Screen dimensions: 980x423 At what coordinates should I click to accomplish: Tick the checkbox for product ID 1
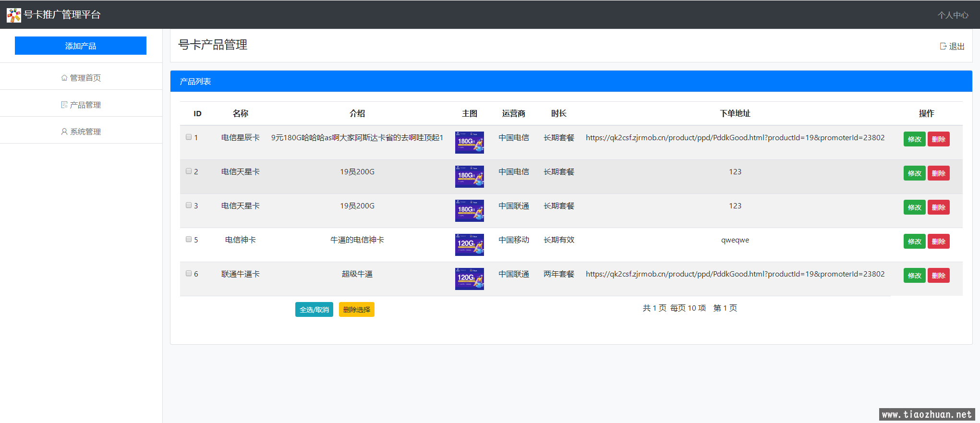189,137
